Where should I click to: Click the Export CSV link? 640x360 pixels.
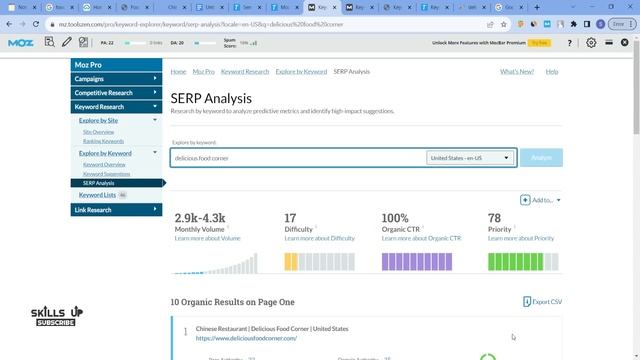click(547, 302)
